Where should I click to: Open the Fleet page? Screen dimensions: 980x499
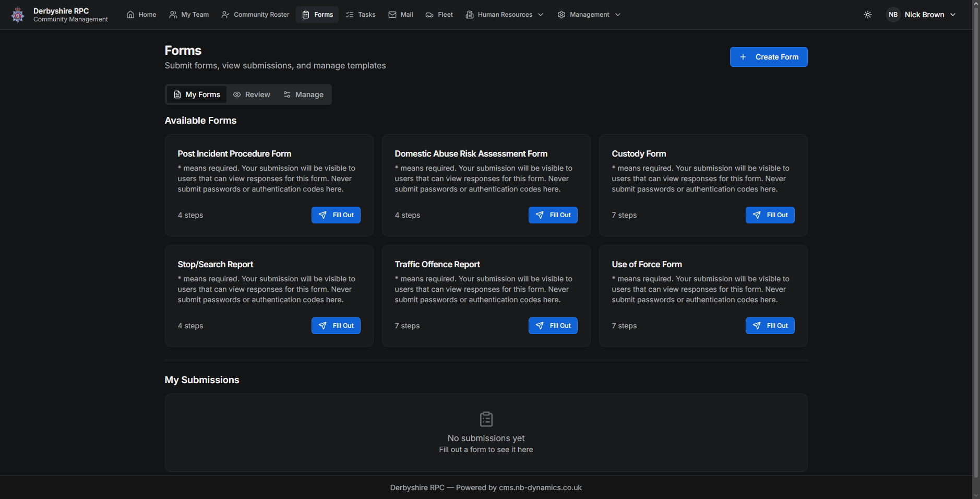439,15
